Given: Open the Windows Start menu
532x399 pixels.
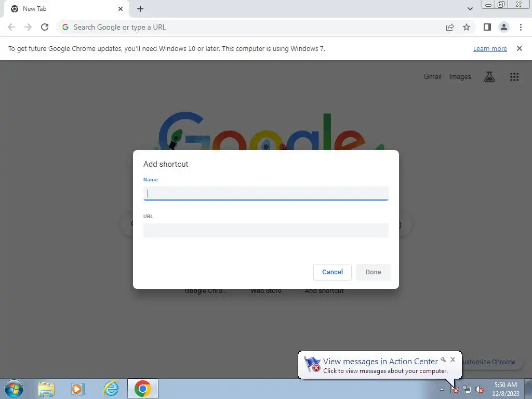Looking at the screenshot, I should click(x=14, y=389).
